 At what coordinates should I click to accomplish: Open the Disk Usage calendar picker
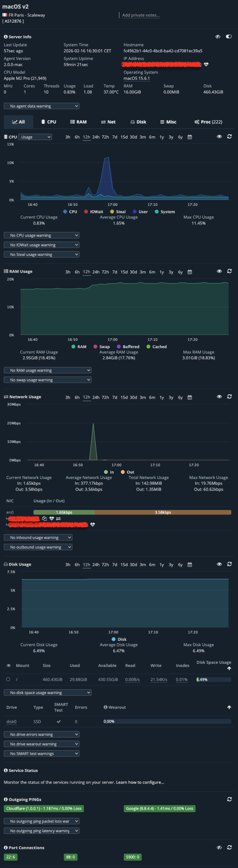190,565
